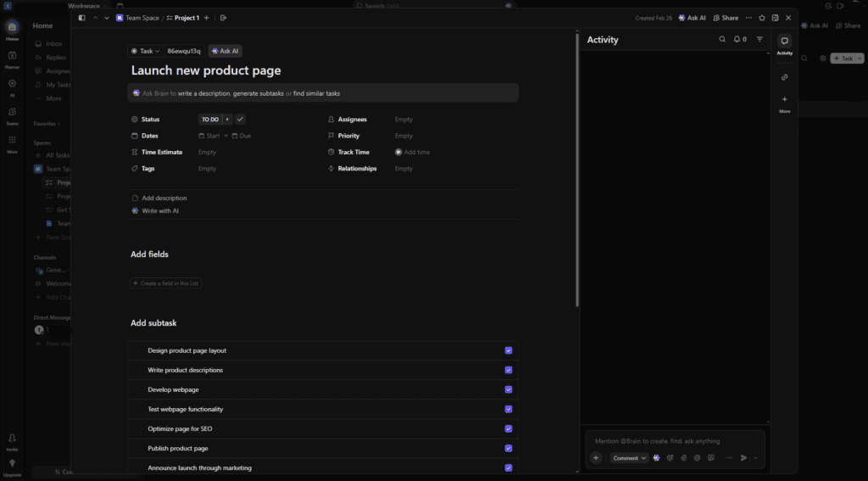The width and height of the screenshot is (868, 481).
Task: Click the task title Launch new product page
Action: [206, 70]
